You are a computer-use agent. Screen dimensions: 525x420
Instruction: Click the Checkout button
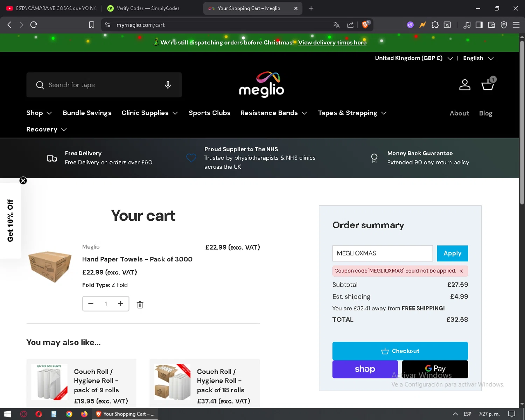click(400, 351)
